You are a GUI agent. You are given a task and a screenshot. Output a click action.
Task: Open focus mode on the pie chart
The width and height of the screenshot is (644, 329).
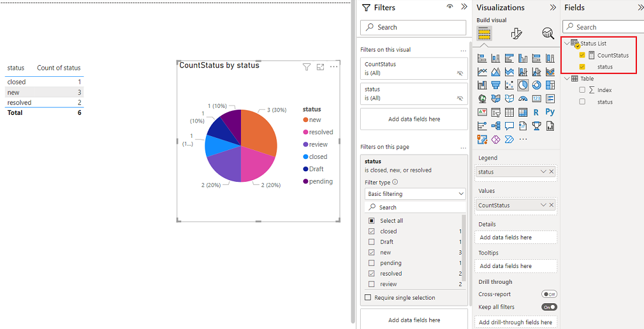click(x=320, y=67)
